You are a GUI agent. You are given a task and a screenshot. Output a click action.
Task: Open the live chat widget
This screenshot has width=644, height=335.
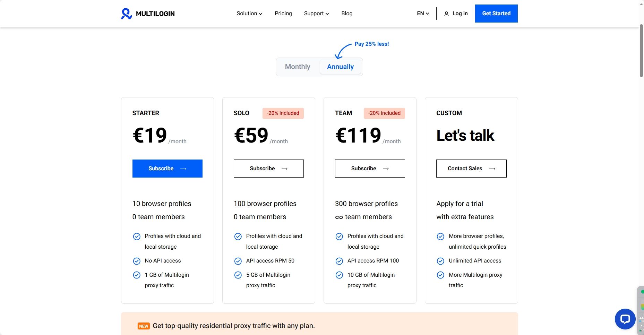pyautogui.click(x=625, y=319)
